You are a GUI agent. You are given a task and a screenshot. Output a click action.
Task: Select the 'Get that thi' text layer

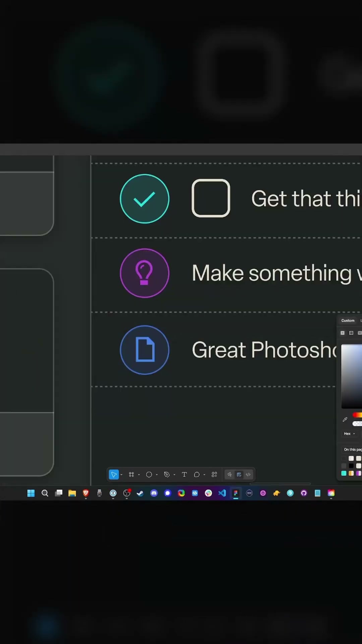(306, 199)
